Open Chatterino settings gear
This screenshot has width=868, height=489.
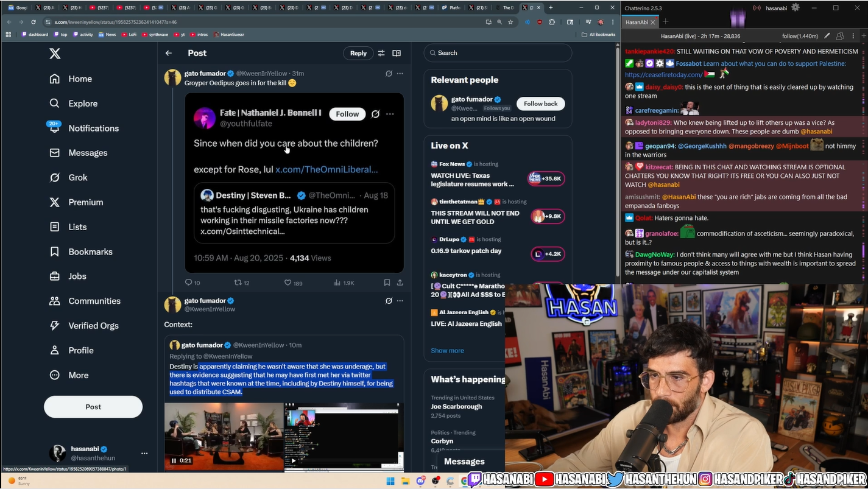coord(795,7)
